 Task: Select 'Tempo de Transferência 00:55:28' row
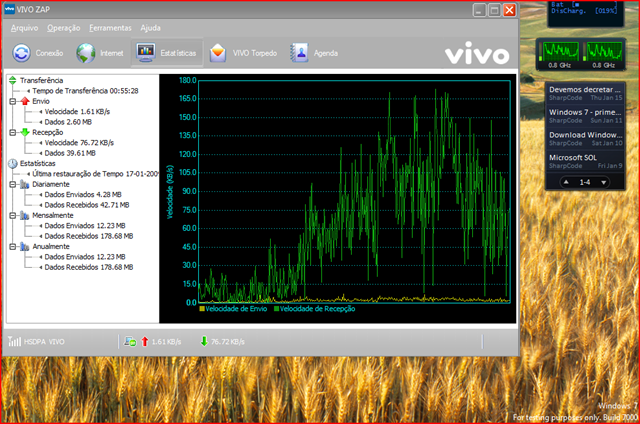pyautogui.click(x=85, y=91)
